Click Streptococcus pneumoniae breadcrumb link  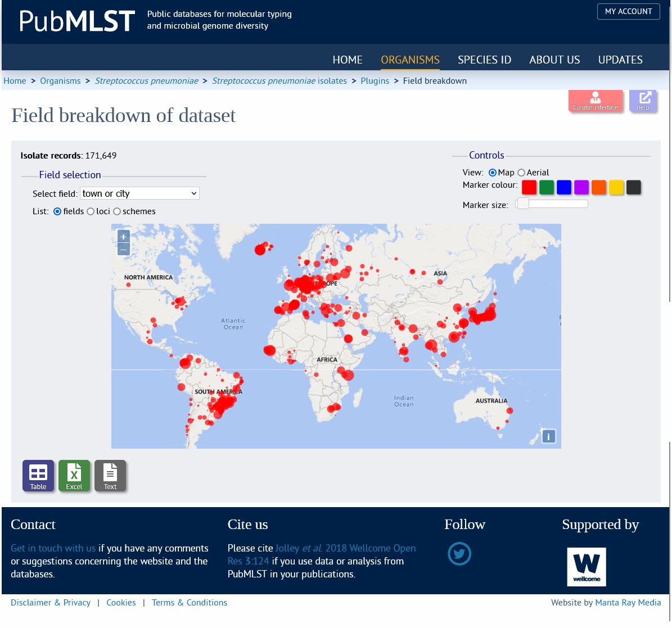[x=147, y=80]
